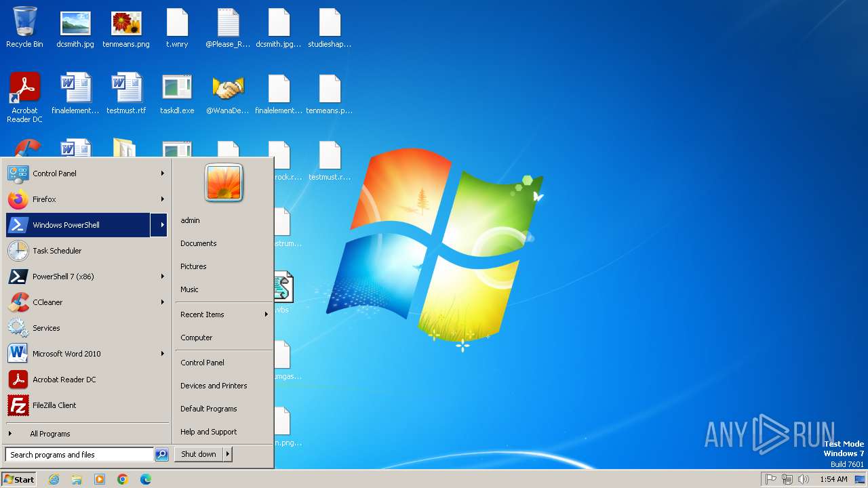Viewport: 868px width, 488px height.
Task: Expand the Recent Items submenu arrow
Action: [267, 314]
